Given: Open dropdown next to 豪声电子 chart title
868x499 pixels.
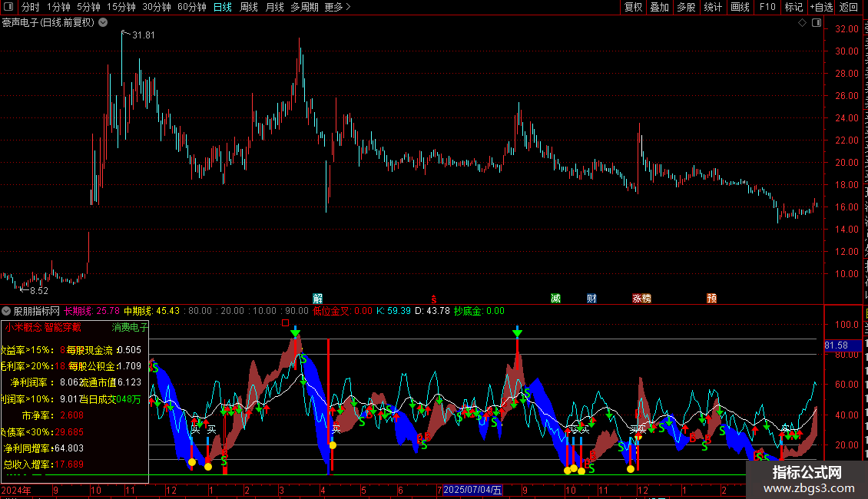Looking at the screenshot, I should coord(101,23).
